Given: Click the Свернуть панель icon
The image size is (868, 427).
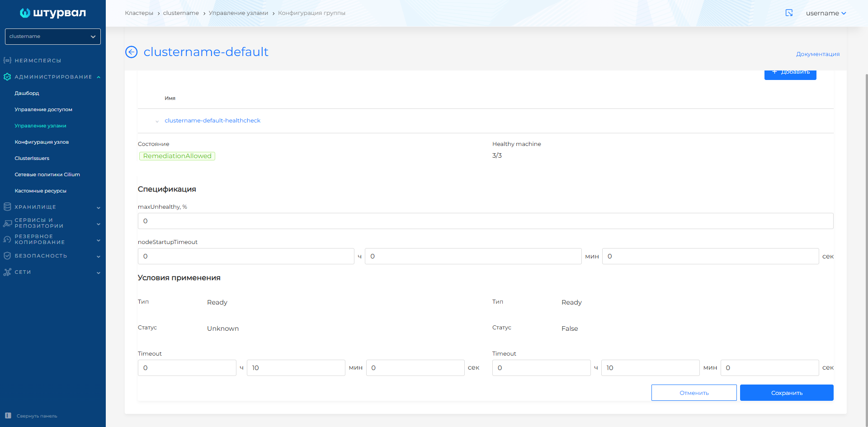Looking at the screenshot, I should [8, 416].
